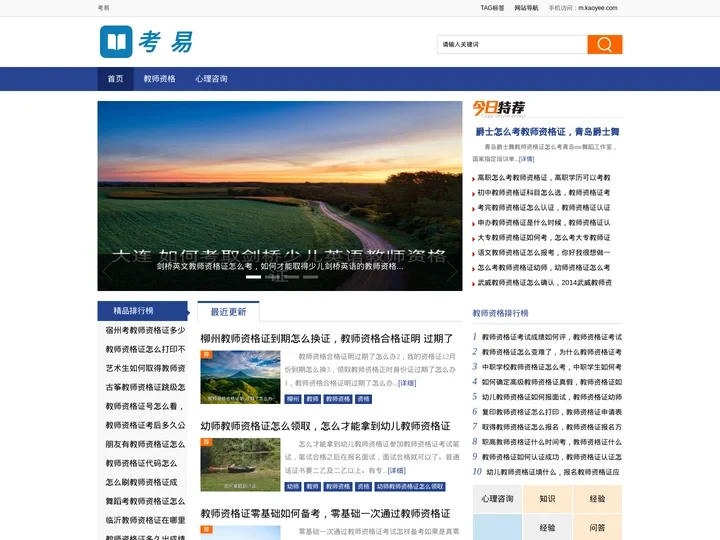Open sidebar link 教师资格证考后多久公
Image resolution: width=720 pixels, height=540 pixels.
146,425
